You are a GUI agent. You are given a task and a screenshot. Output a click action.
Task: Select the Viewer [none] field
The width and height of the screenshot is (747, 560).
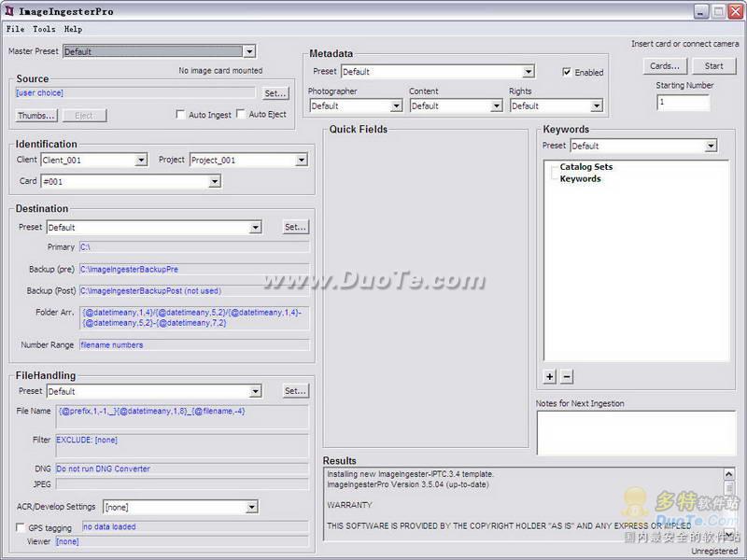tap(182, 541)
